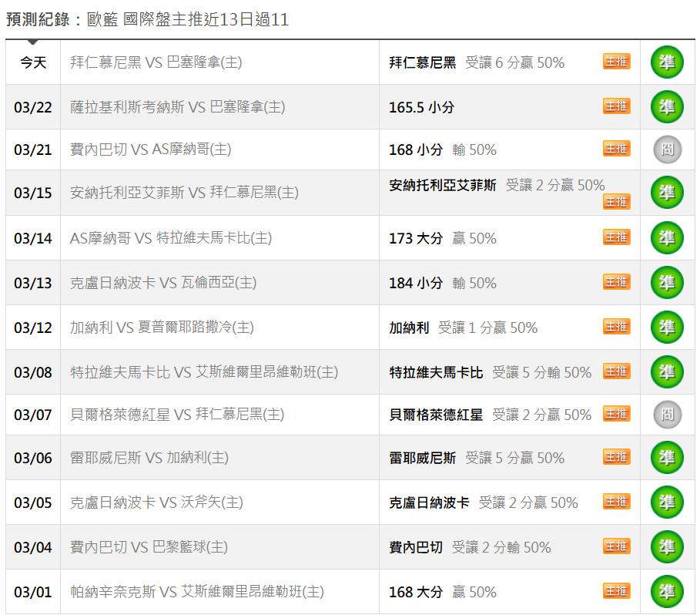Viewport: 700px width, 615px height.
Task: Click the prediction text 165.5 小分
Action: point(421,107)
